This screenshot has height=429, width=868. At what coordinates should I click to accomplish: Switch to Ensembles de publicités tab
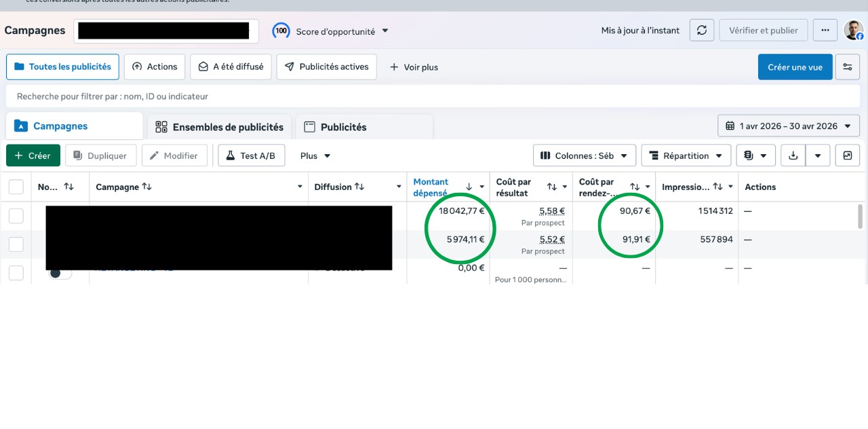(x=220, y=127)
